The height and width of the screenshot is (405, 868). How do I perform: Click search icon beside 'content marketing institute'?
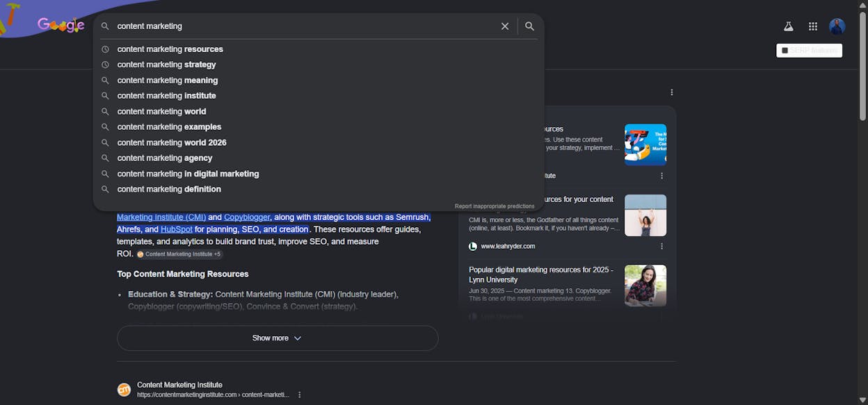[105, 96]
